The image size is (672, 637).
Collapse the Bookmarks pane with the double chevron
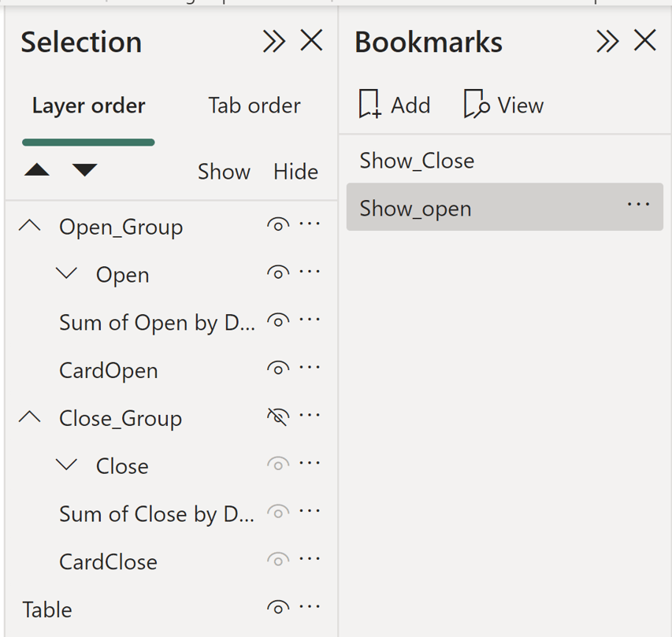(607, 41)
